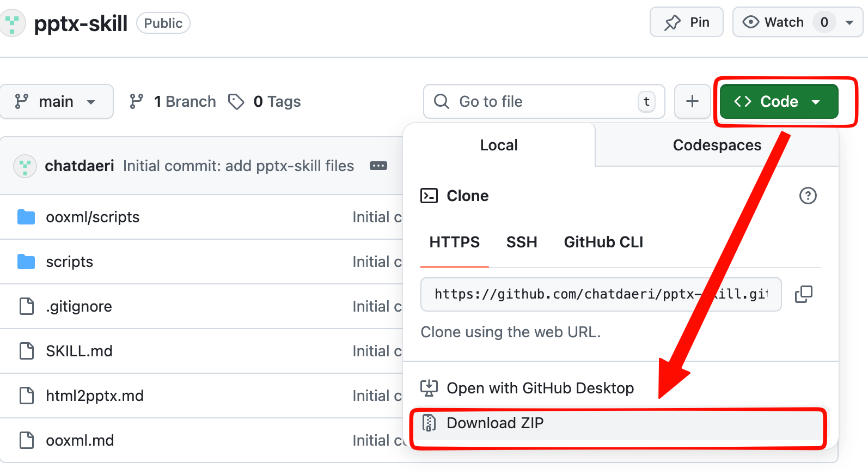Click the Pin repository button
The height and width of the screenshot is (474, 868).
pos(686,22)
